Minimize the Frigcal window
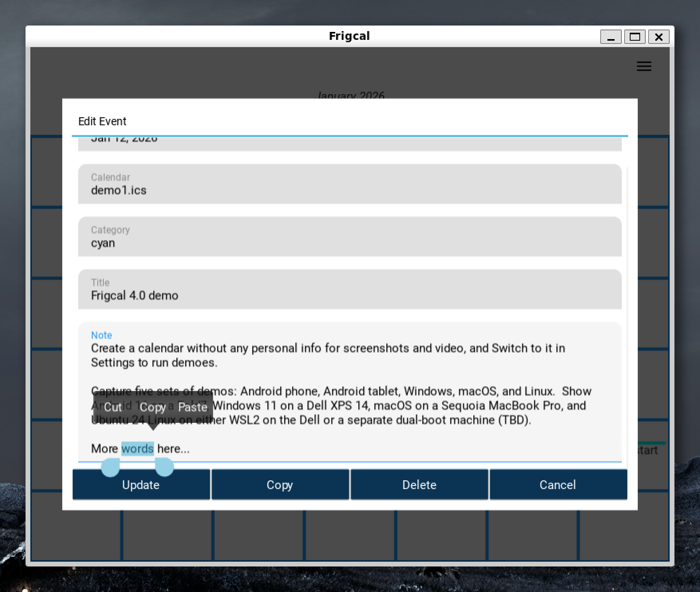 611,37
